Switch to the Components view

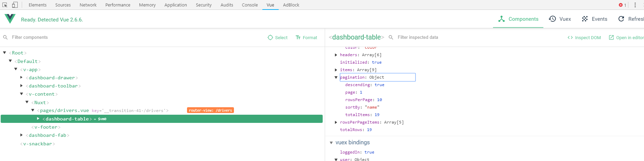518,19
